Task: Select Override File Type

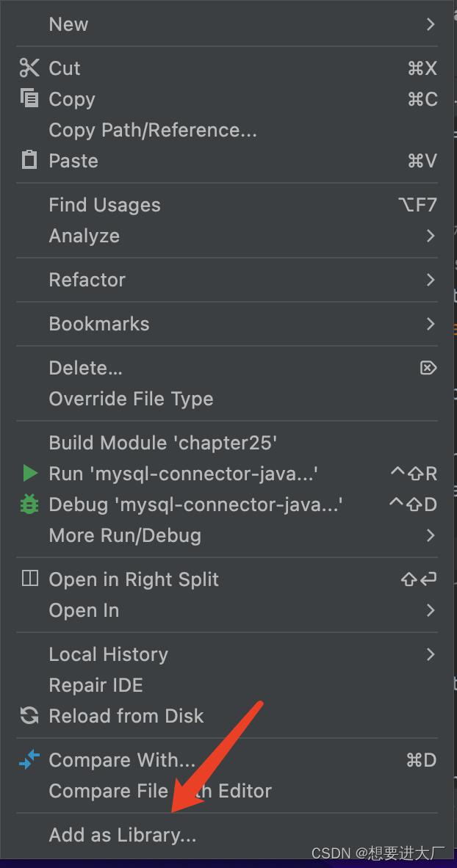Action: [131, 399]
